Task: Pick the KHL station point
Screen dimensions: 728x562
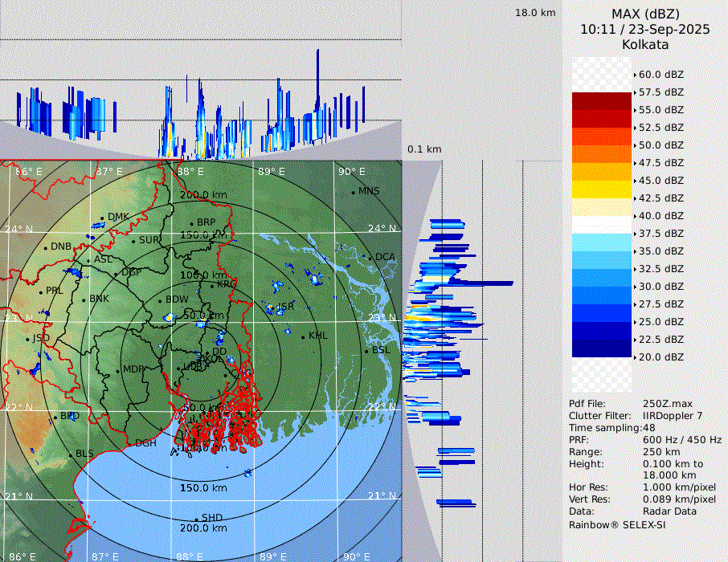Action: click(x=303, y=336)
